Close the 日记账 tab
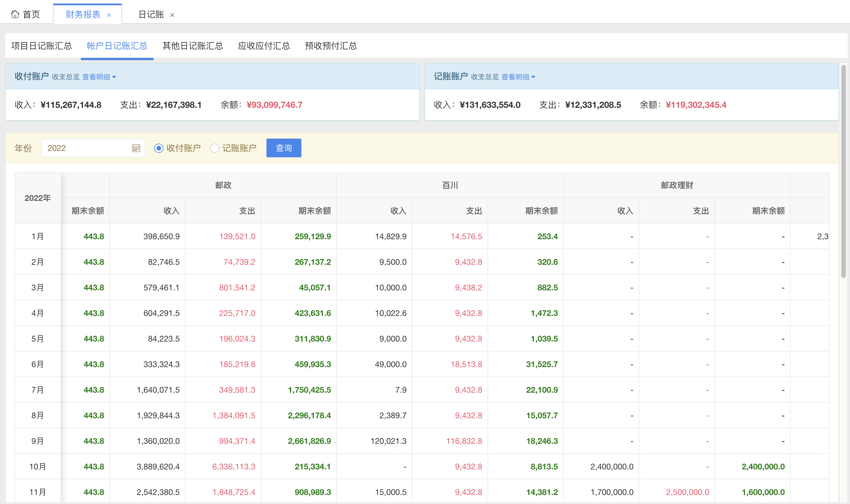Image resolution: width=850 pixels, height=504 pixels. coord(172,15)
